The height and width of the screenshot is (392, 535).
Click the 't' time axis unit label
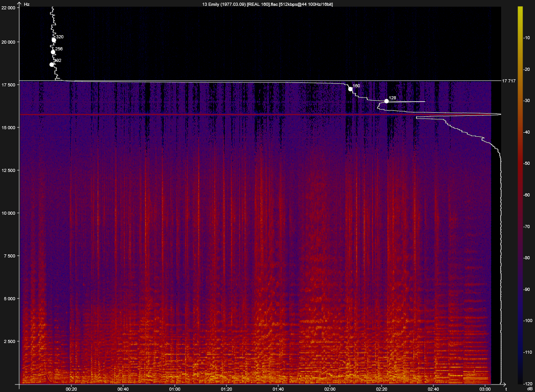(x=506, y=388)
